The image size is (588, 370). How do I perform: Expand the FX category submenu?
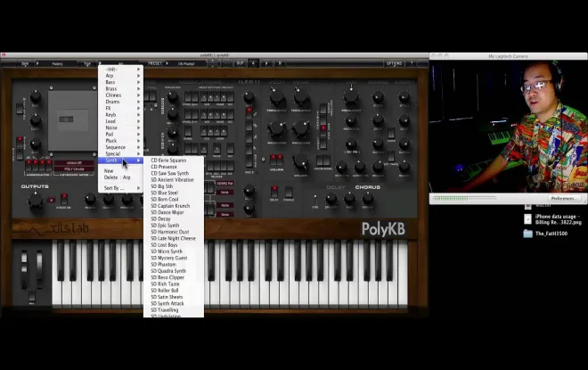(x=120, y=108)
